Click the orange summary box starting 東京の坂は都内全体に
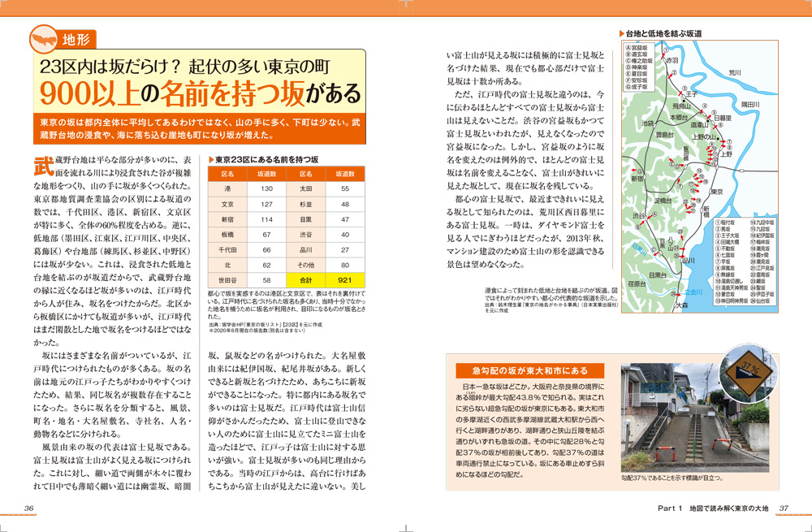Image resolution: width=812 pixels, height=532 pixels. click(200, 129)
